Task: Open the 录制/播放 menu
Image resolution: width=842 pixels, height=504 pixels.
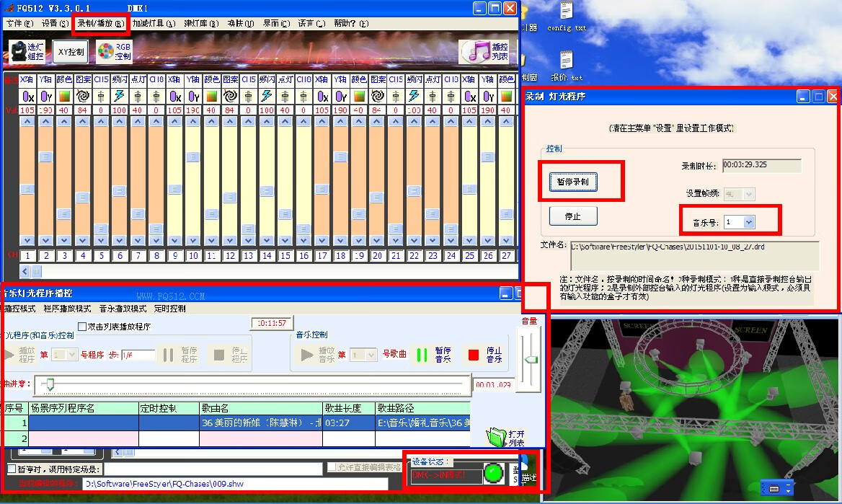Action: (x=100, y=23)
